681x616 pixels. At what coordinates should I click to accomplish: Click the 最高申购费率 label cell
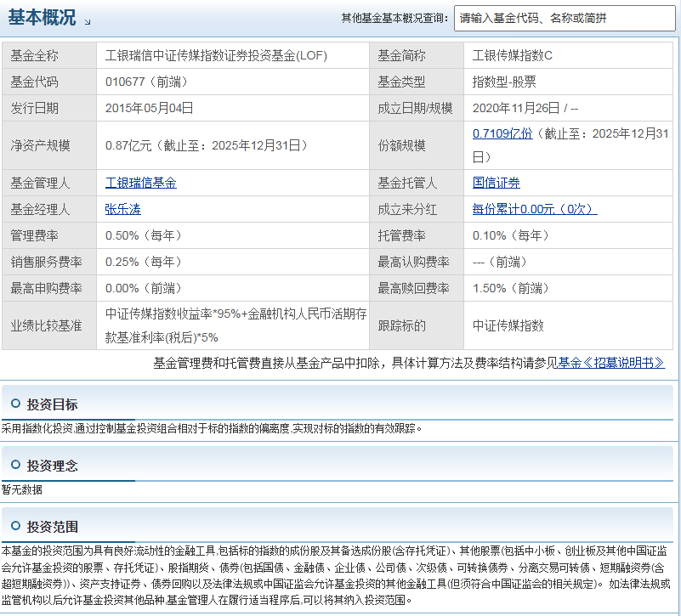49,288
